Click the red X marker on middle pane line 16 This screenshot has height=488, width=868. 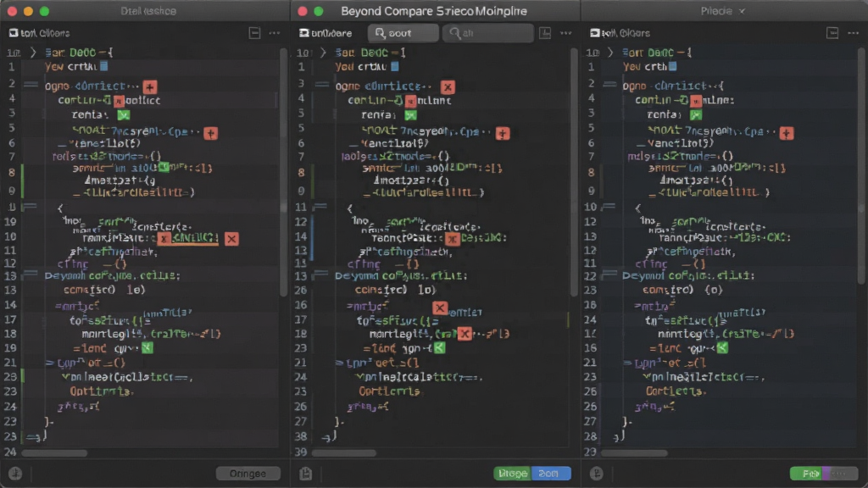click(x=440, y=308)
